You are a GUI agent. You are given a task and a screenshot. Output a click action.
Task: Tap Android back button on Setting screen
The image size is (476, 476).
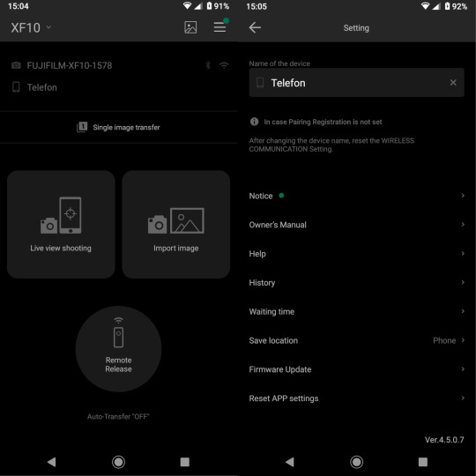click(x=290, y=462)
